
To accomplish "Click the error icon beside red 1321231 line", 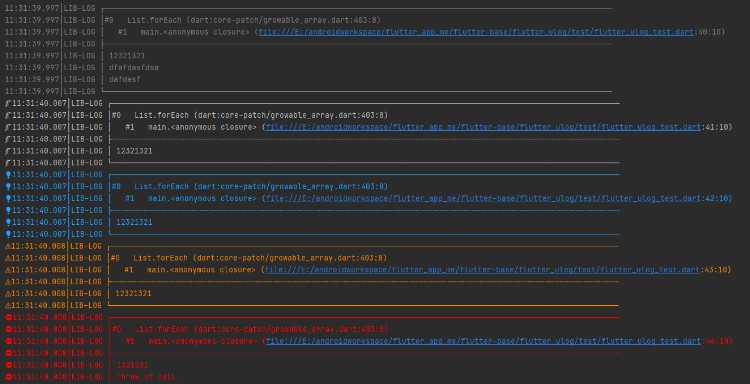I will click(x=8, y=365).
